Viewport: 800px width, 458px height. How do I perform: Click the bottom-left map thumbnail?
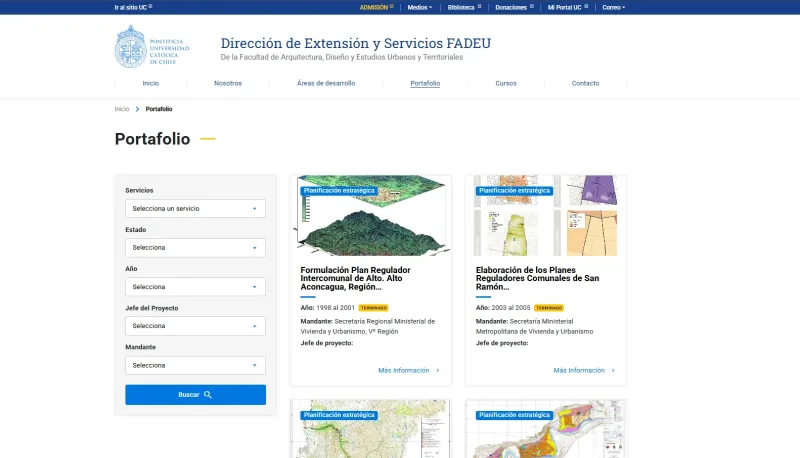click(x=371, y=429)
